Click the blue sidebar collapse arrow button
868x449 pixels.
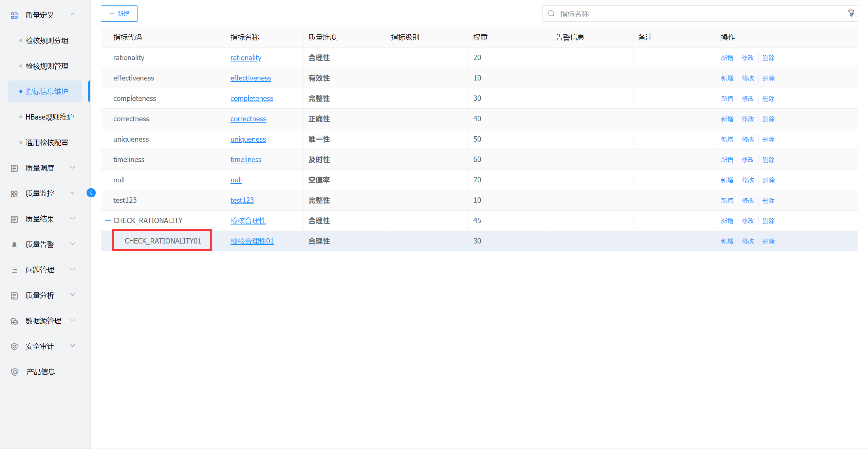pyautogui.click(x=91, y=193)
